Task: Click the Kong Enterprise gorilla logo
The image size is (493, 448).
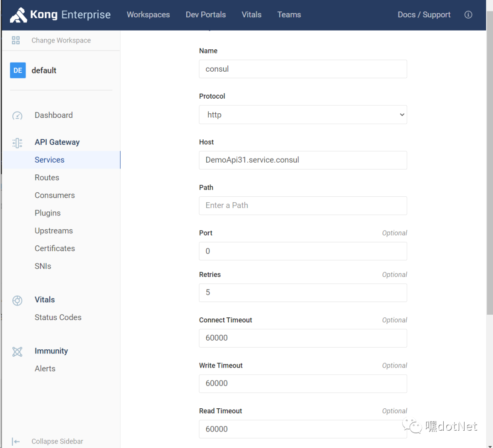Action: (19, 15)
